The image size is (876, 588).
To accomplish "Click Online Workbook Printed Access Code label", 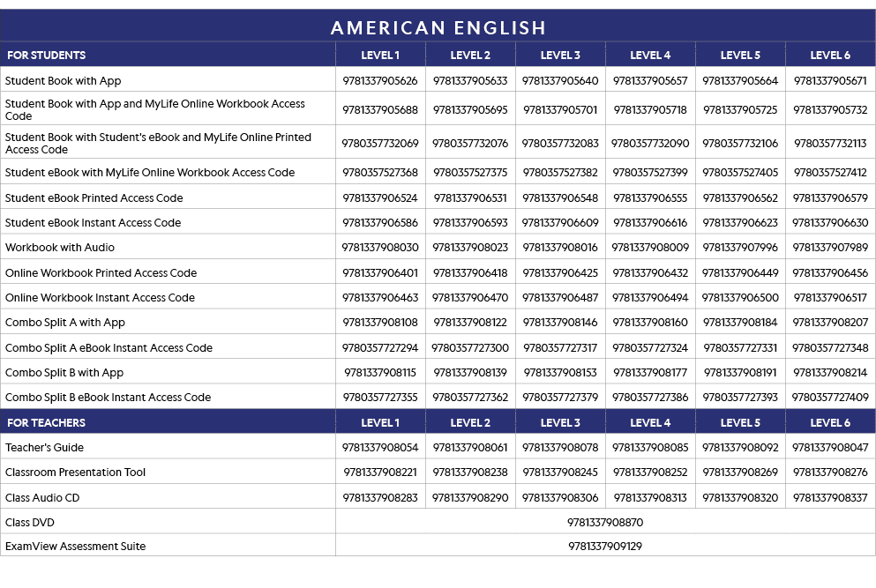I will [101, 273].
